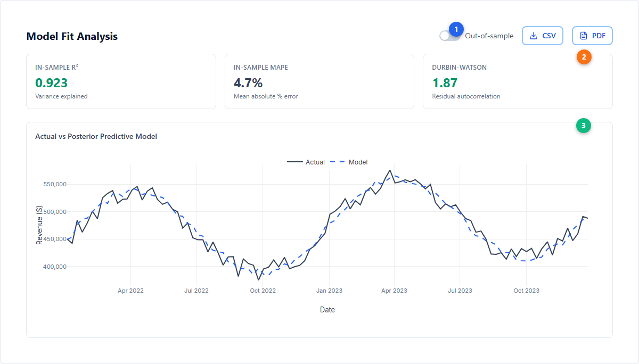Click the Oct 2023 x-axis tick label
The height and width of the screenshot is (364, 639).
pos(526,291)
